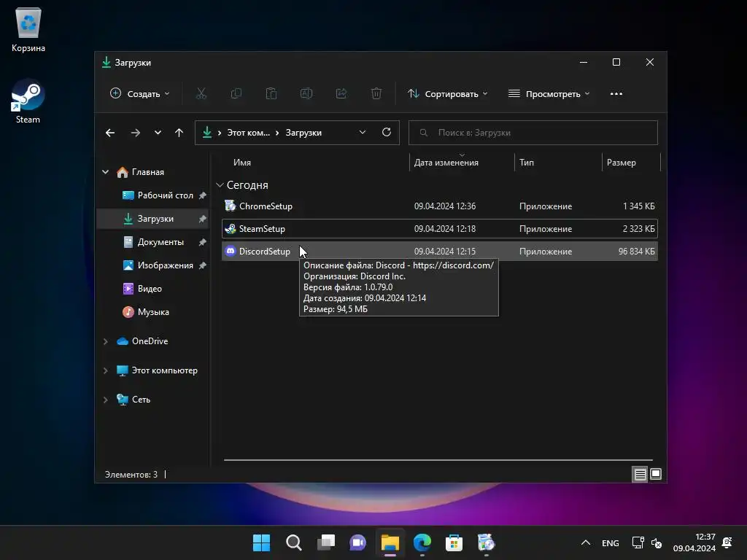Click Этот ком... breadcrumb in address bar
The width and height of the screenshot is (747, 560).
pos(248,133)
